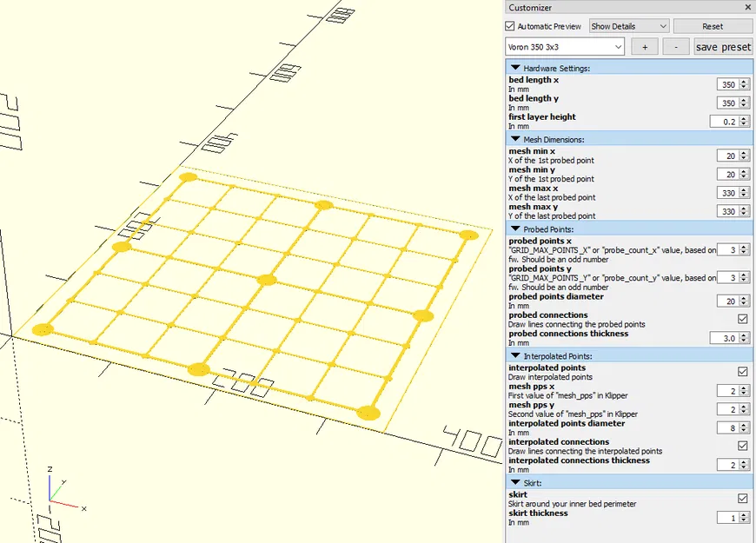
Task: Click the probed points x value field
Action: click(728, 250)
